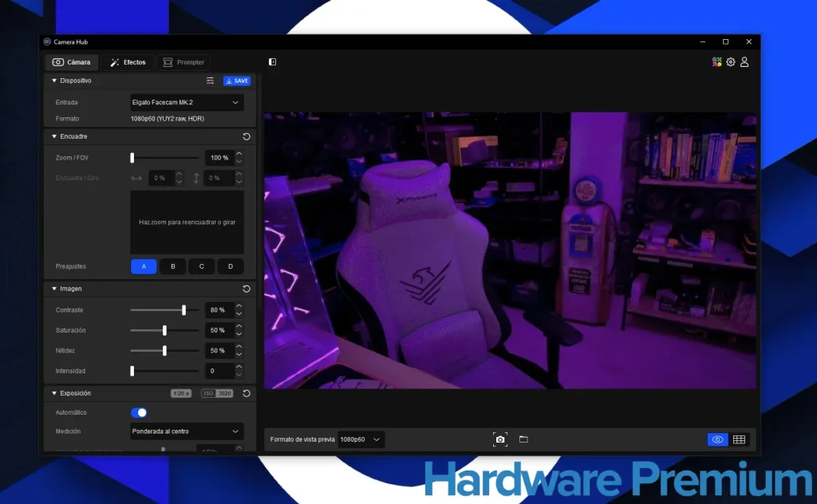Collapse the Encuadre section
817x504 pixels.
coord(54,136)
